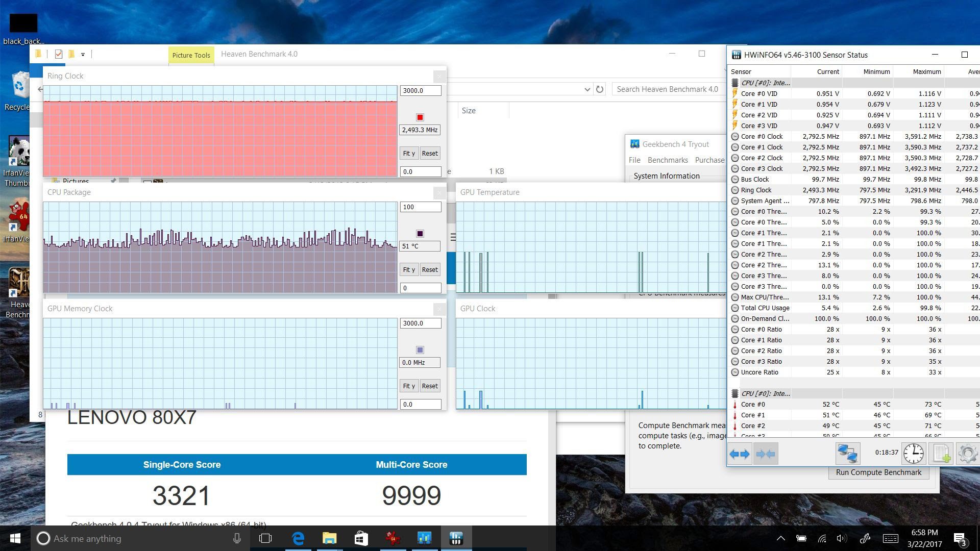Image resolution: width=980 pixels, height=551 pixels.
Task: Switch to IrfanView on the taskbar
Action: [393, 538]
